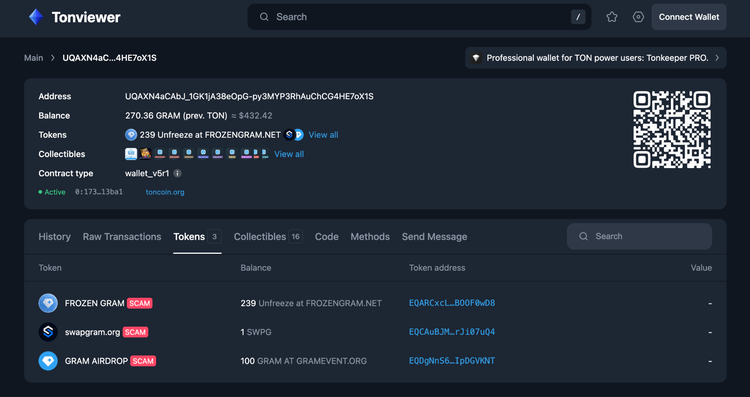Open settings via the hexagon gear icon
This screenshot has height=397, width=750.
[x=638, y=17]
